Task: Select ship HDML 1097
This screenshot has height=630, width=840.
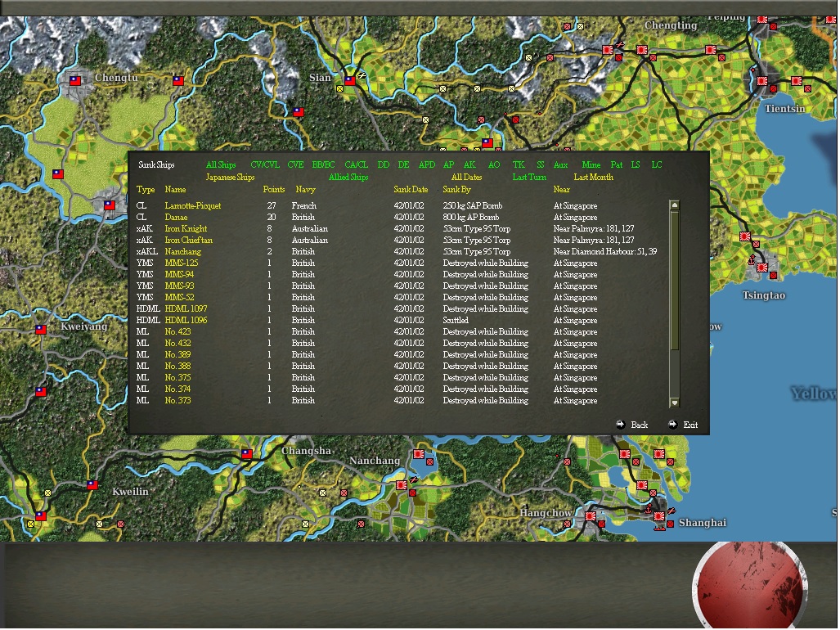Action: (x=186, y=309)
